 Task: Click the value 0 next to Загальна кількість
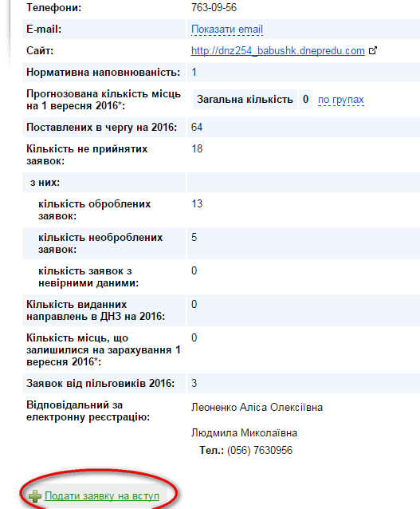305,100
